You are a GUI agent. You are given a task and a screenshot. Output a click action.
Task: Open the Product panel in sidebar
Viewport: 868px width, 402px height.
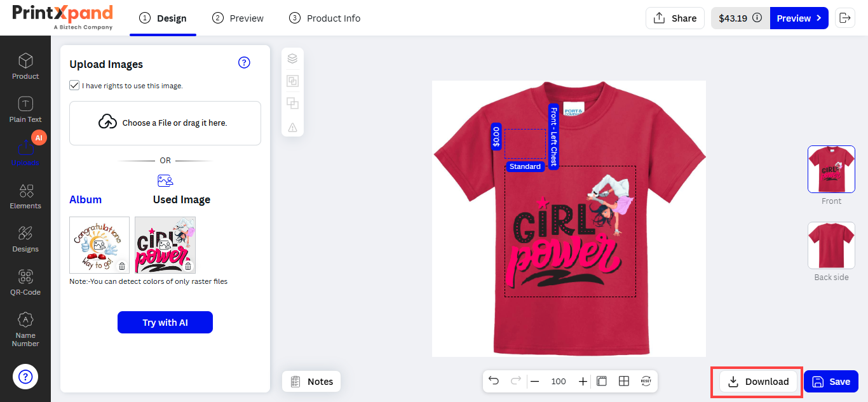(x=25, y=66)
